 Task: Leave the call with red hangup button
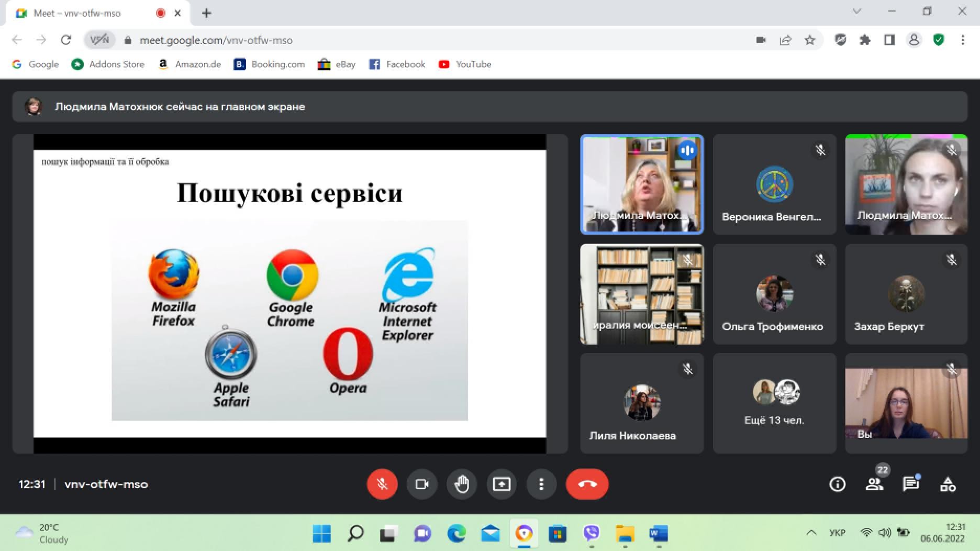587,484
